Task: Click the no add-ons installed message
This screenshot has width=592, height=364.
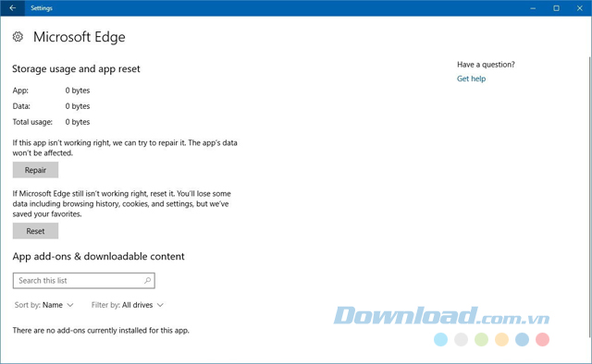Action: click(x=101, y=331)
